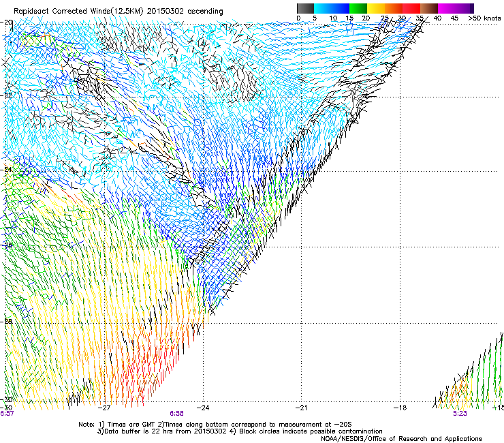Click the "-24" longitude label on bottom axis

203,408
